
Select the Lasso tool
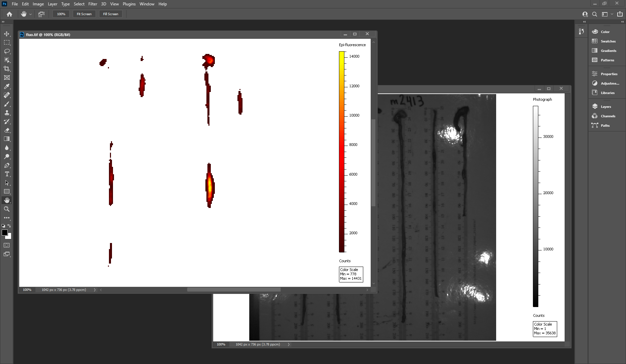click(7, 51)
